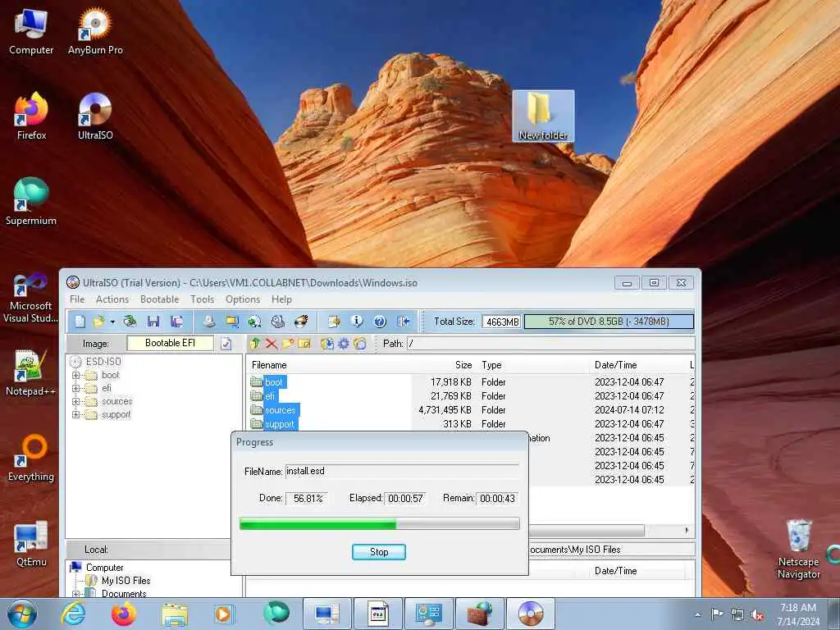
Task: Click the Mount to Virtual Drive icon
Action: 278,322
